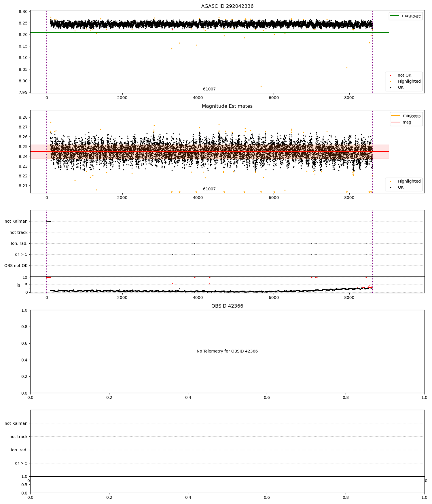Click the 'not Kalman' label in the bottom panel
Image resolution: width=432 pixels, height=504 pixels.
coord(16,424)
